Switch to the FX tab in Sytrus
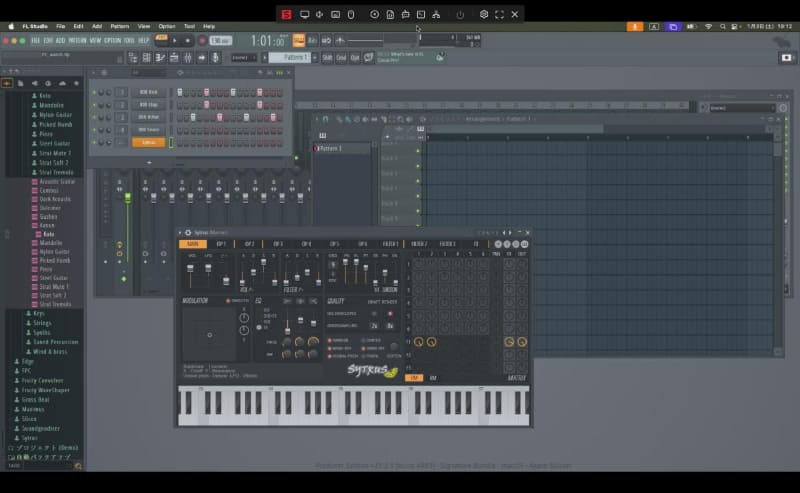Screen dimensions: 800x493 coord(476,244)
